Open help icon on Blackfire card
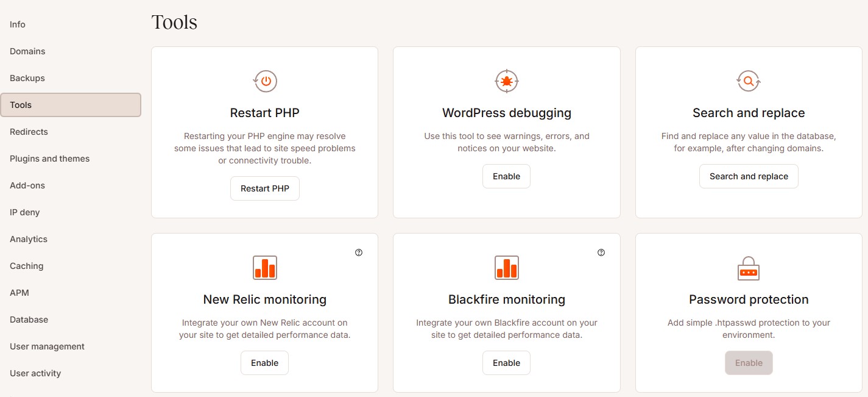This screenshot has width=868, height=397. 601,252
